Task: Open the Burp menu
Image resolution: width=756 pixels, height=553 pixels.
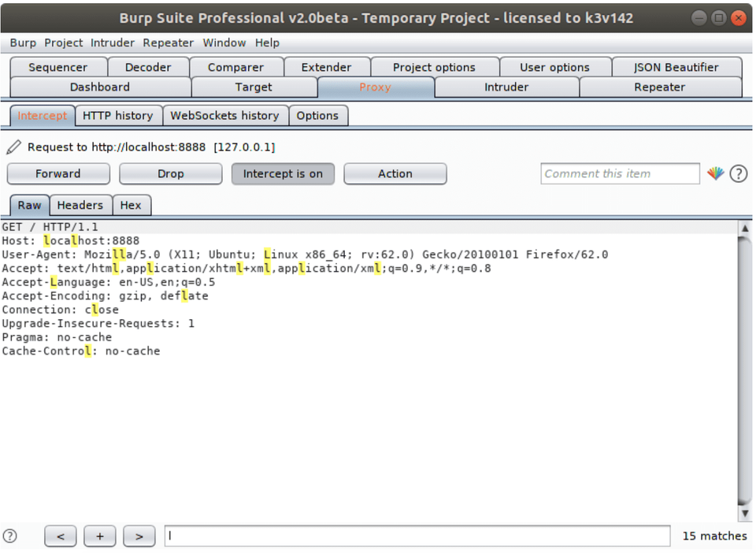Action: click(x=23, y=43)
